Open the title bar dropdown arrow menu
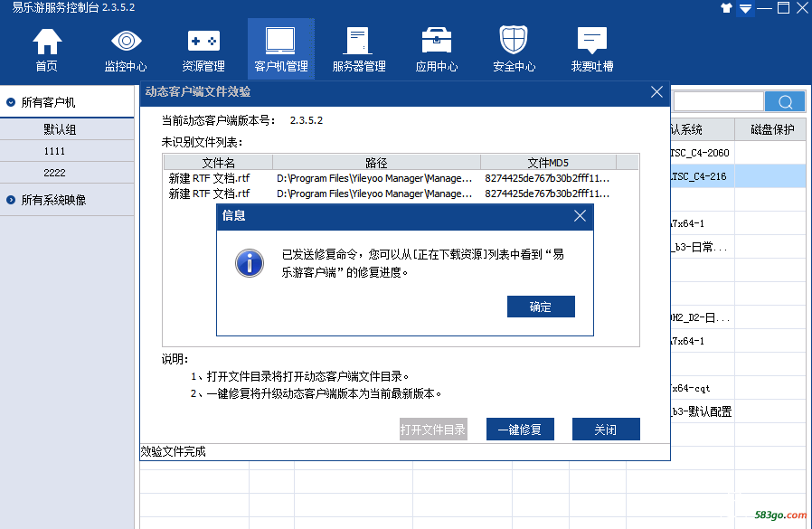812x529 pixels. [x=745, y=8]
